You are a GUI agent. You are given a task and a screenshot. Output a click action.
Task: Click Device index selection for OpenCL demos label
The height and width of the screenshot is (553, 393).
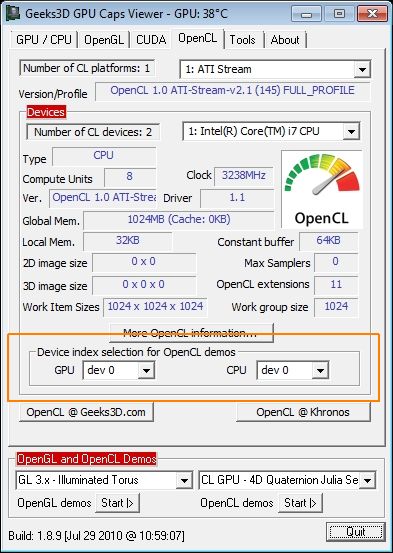point(136,352)
